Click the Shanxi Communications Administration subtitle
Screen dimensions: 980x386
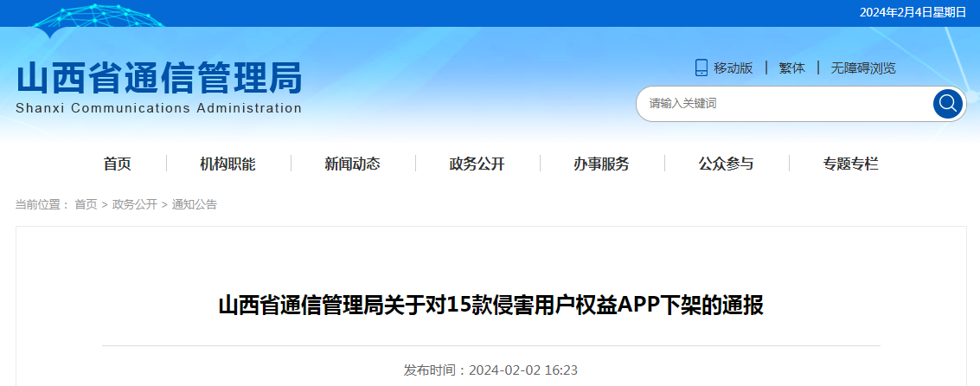(x=159, y=108)
